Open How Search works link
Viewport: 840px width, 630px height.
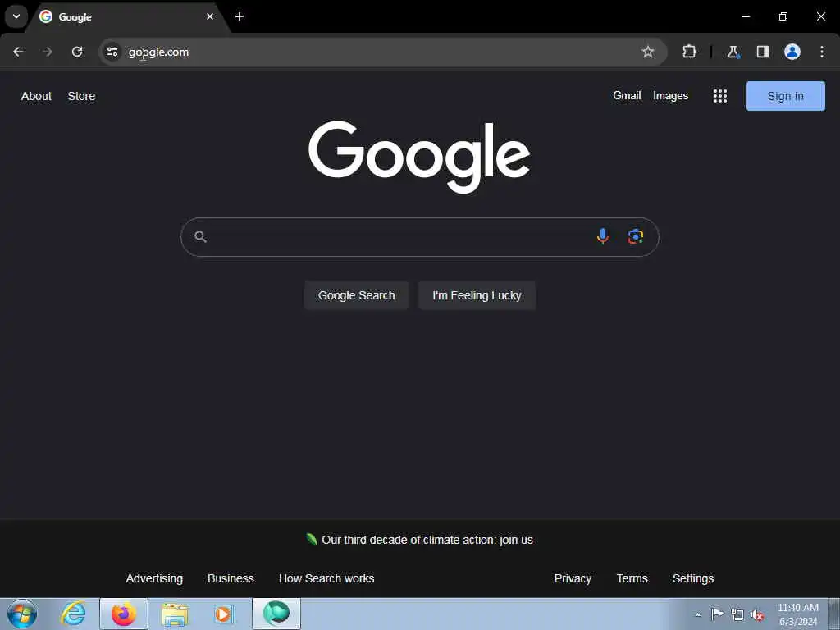pos(326,578)
